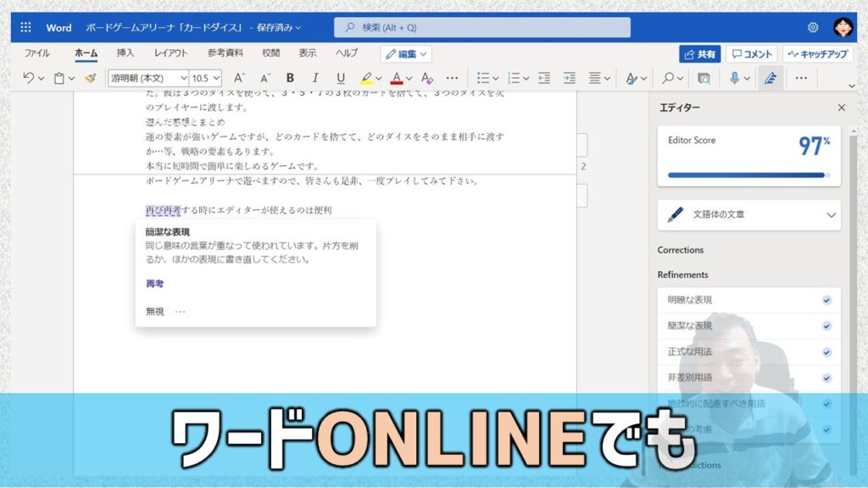Viewport: 868px width, 488px height.
Task: Toggle Bold formatting in the ribbon
Action: click(290, 78)
